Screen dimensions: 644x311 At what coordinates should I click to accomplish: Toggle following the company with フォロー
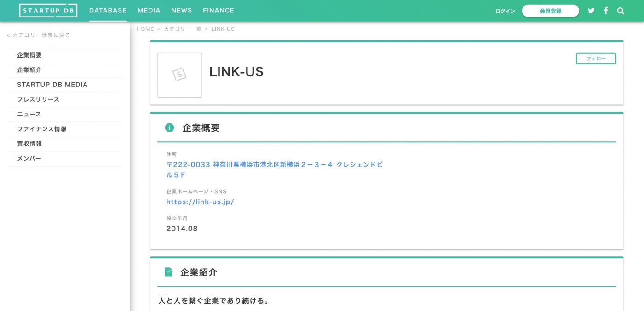tap(596, 58)
